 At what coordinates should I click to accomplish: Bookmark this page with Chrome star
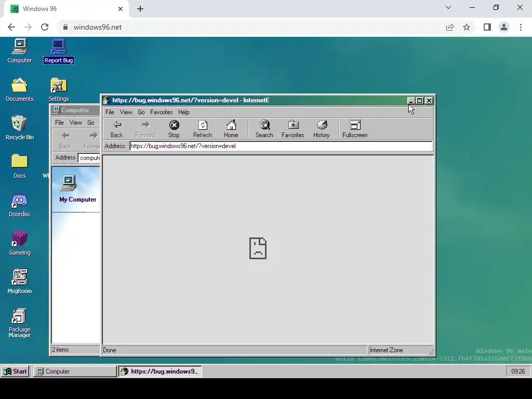467,27
